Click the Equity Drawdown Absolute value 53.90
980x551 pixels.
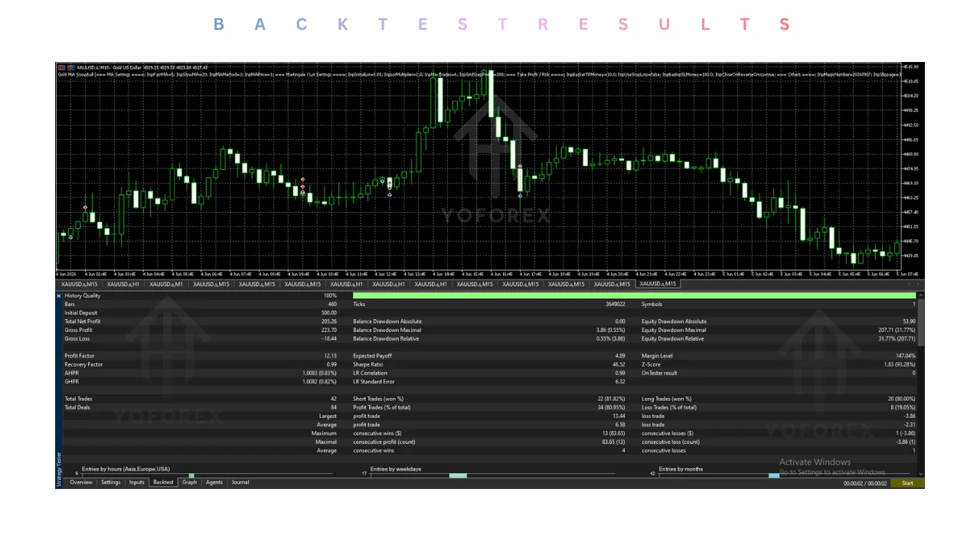[909, 321]
